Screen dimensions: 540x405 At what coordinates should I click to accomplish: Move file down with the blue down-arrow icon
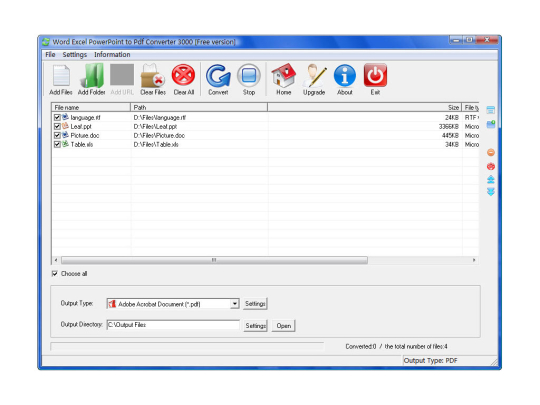491,191
